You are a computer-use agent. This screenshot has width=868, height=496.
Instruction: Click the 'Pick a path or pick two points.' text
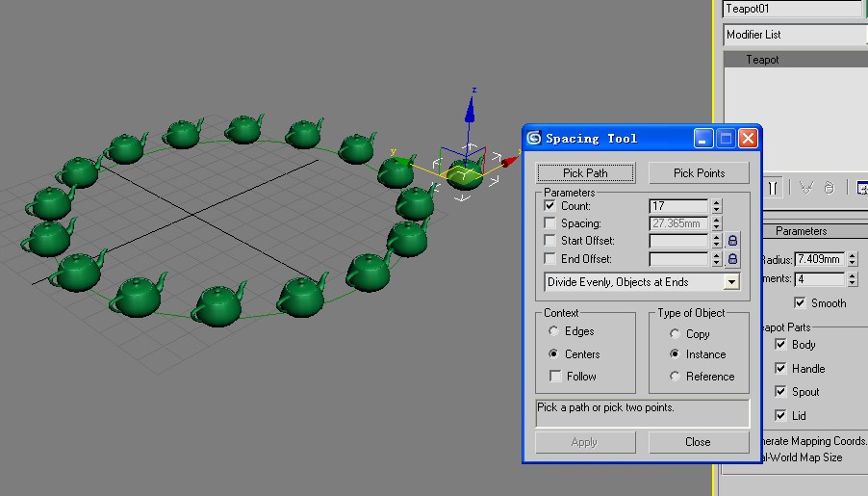click(x=605, y=407)
